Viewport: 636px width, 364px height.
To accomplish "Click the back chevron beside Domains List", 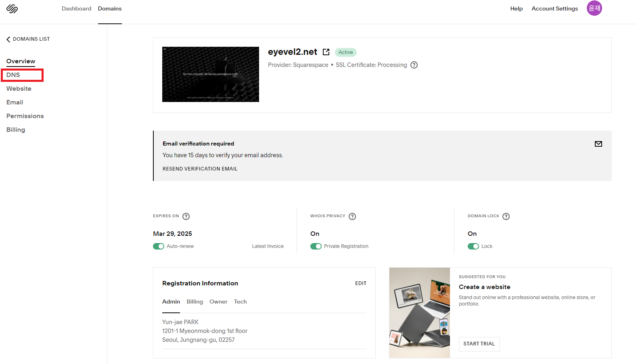I will pos(8,39).
